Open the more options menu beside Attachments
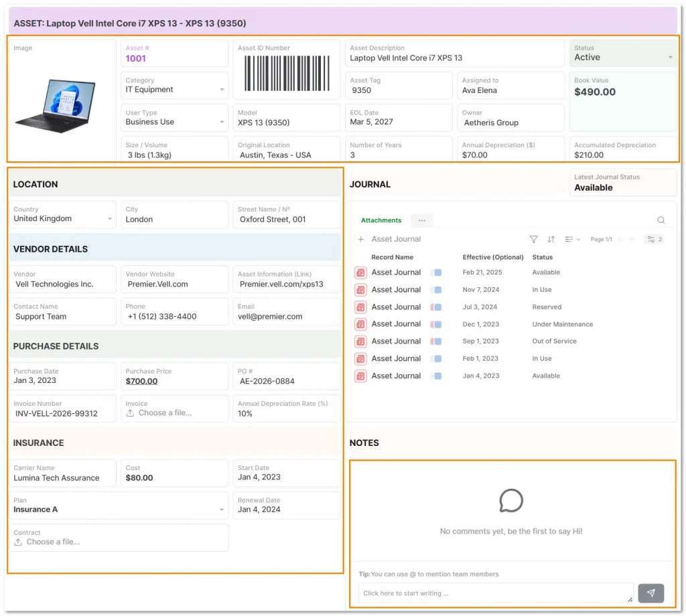Image resolution: width=686 pixels, height=616 pixels. coord(421,220)
